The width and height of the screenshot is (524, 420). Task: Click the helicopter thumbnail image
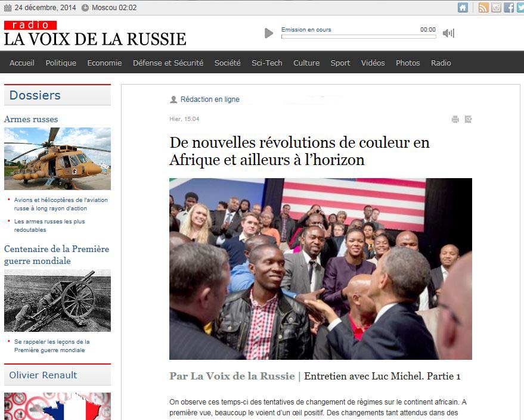point(57,158)
